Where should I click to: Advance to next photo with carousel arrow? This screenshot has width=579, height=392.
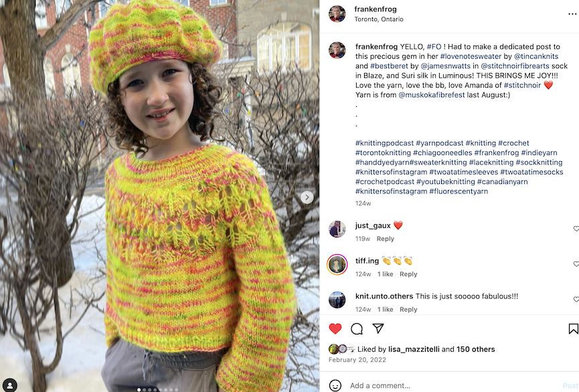pyautogui.click(x=307, y=197)
